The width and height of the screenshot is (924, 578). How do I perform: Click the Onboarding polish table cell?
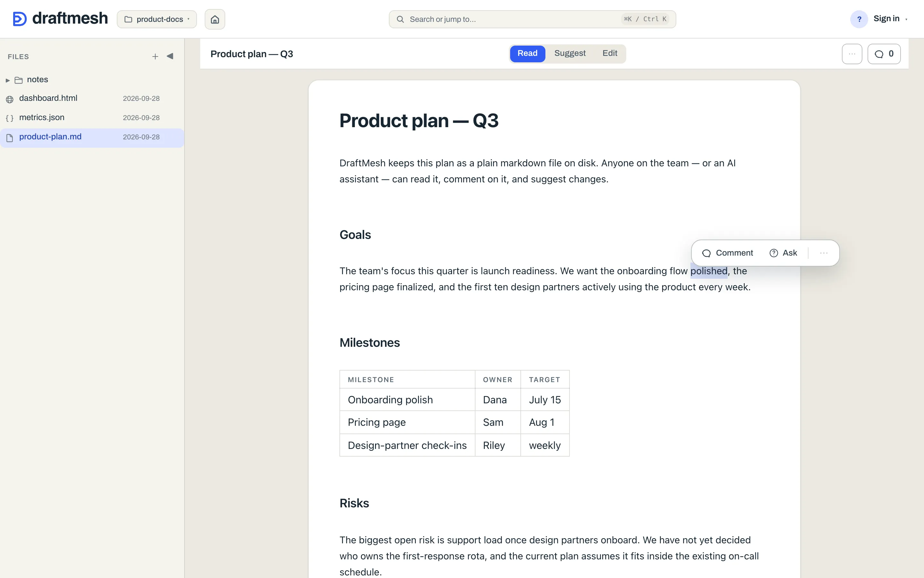pyautogui.click(x=407, y=400)
